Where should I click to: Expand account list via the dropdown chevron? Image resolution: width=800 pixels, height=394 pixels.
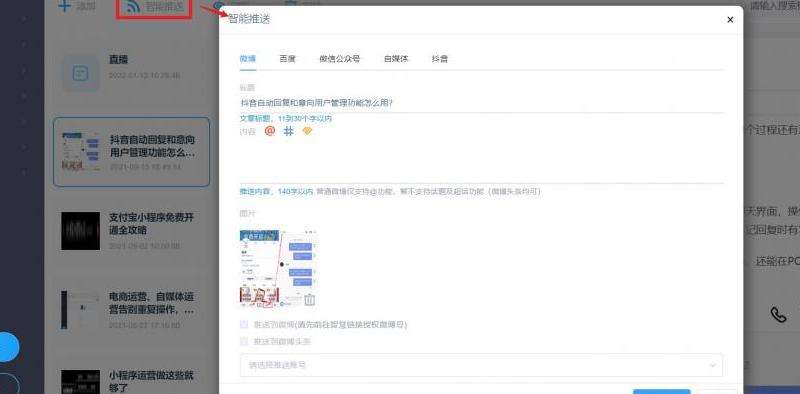[x=713, y=365]
